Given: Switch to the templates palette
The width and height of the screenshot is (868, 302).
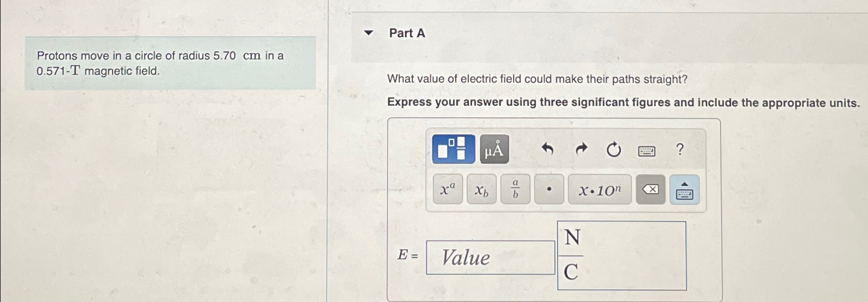Looking at the screenshot, I should tap(454, 150).
